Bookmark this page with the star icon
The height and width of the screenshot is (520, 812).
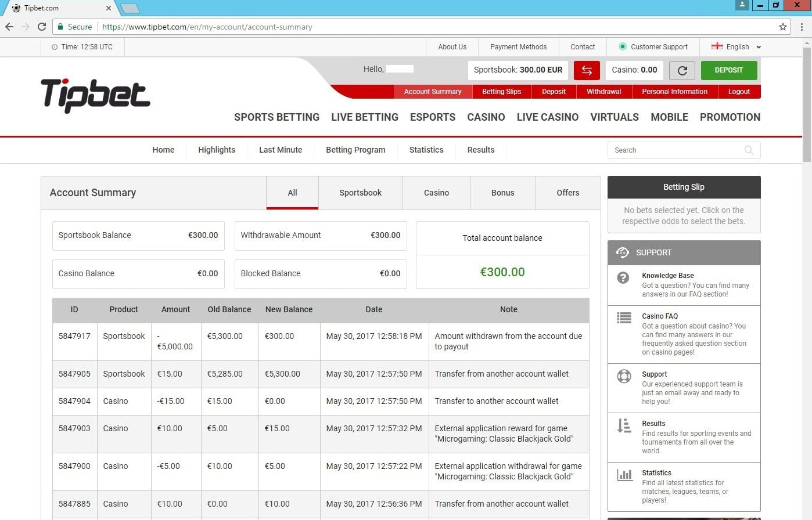tap(783, 27)
